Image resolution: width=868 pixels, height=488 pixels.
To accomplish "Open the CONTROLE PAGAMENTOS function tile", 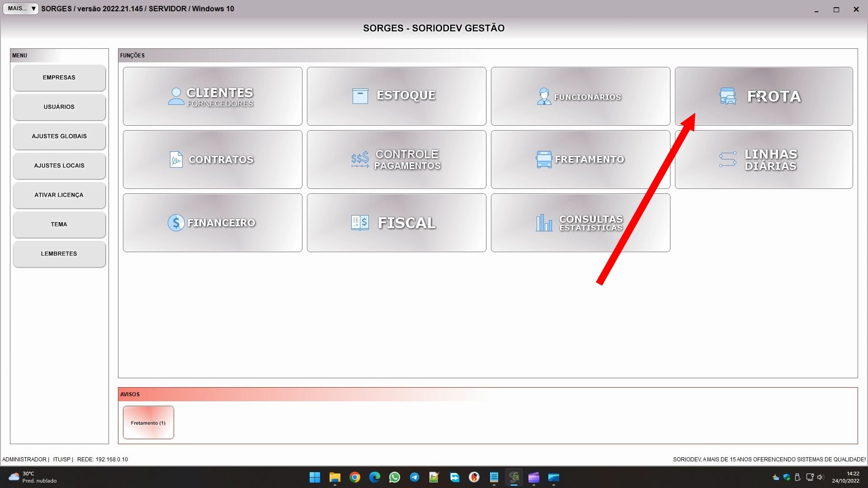I will click(x=396, y=160).
